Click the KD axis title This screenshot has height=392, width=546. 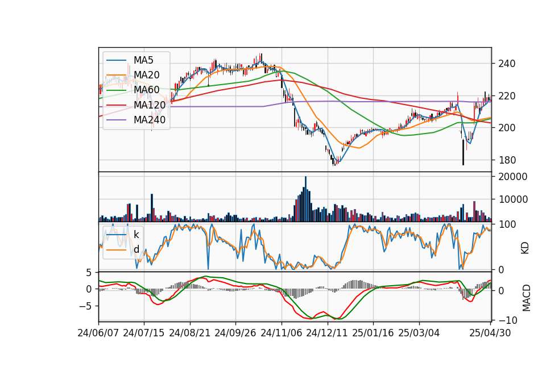point(525,248)
